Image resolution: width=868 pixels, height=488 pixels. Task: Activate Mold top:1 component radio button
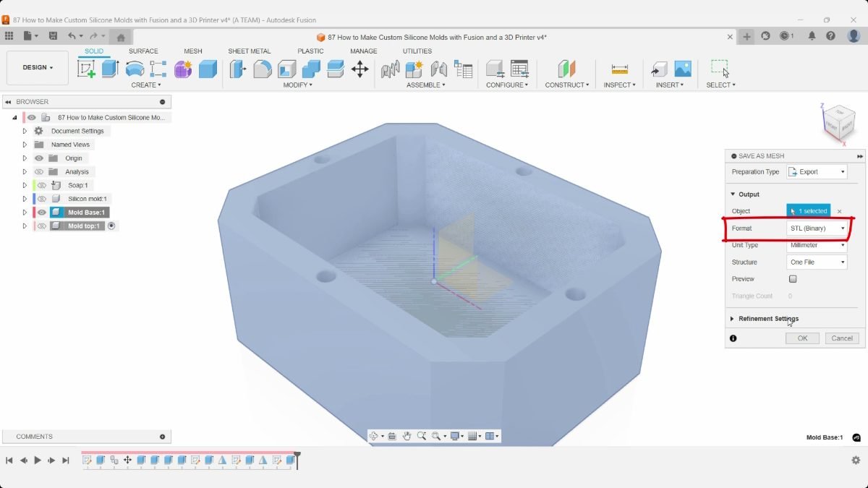(111, 226)
